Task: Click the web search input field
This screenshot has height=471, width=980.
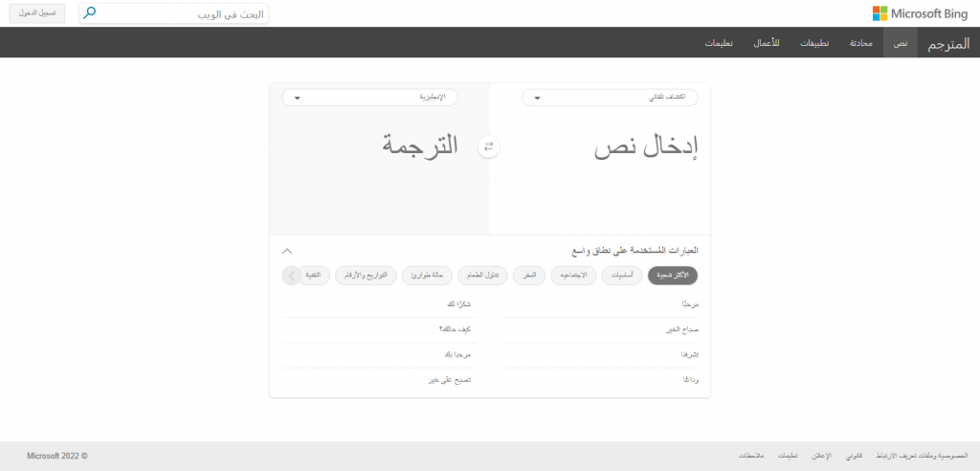Action: (182, 13)
